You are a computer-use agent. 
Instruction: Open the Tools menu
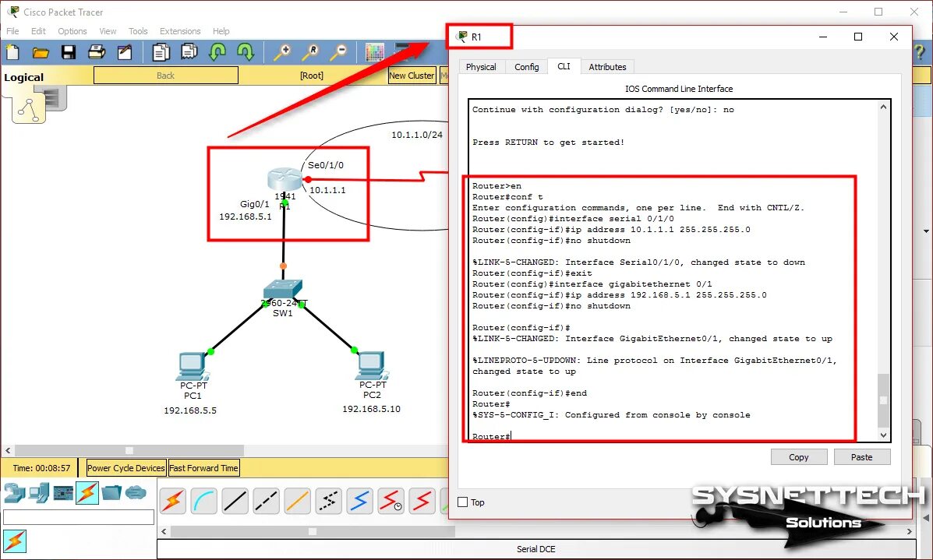click(x=138, y=31)
